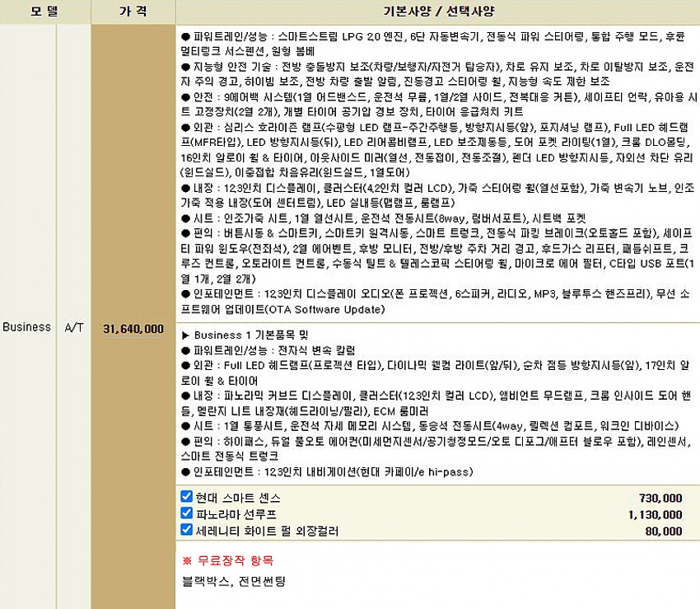
Task: Click the 1,130,000 sunroof price
Action: pyautogui.click(x=656, y=515)
